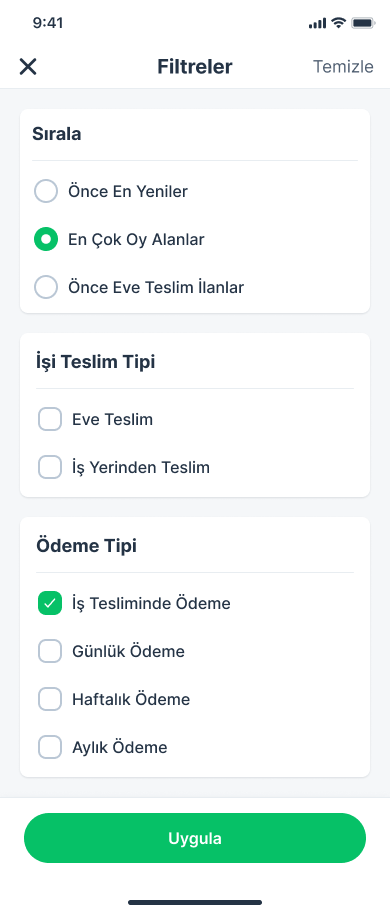Tick the Günlük Ödeme checkbox

tap(50, 651)
